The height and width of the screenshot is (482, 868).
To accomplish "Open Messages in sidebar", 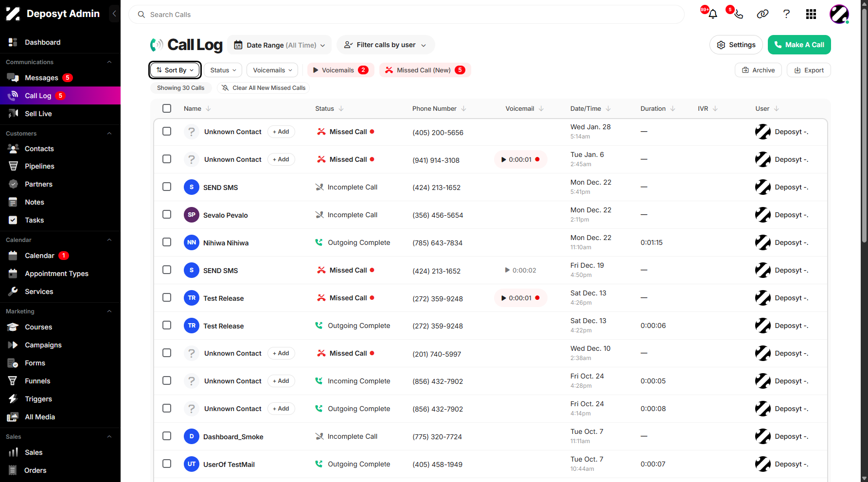I will click(41, 78).
